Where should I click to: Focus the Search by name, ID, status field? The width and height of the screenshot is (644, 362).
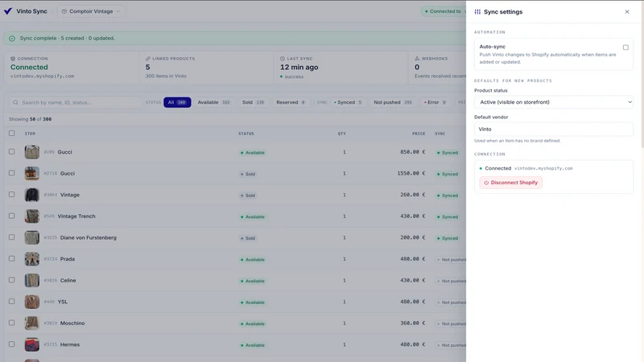click(x=76, y=102)
